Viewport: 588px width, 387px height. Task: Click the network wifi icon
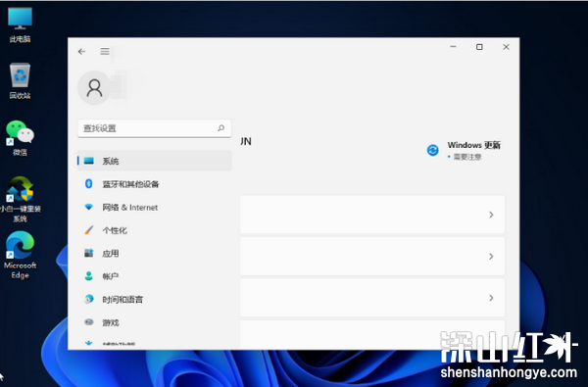tap(89, 207)
